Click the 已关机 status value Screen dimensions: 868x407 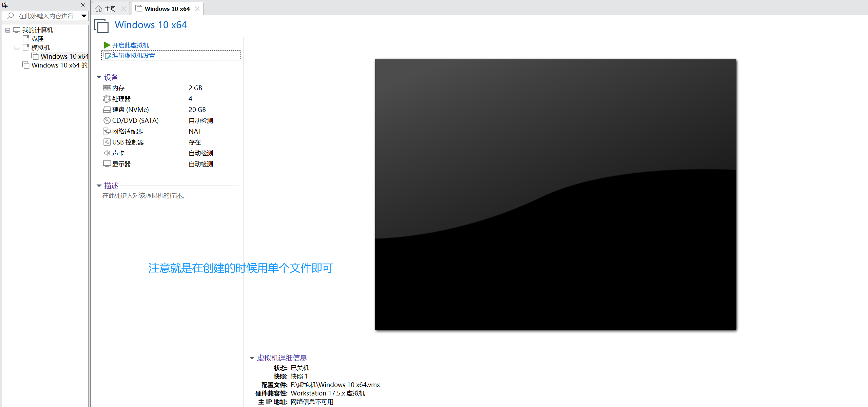[x=300, y=368]
